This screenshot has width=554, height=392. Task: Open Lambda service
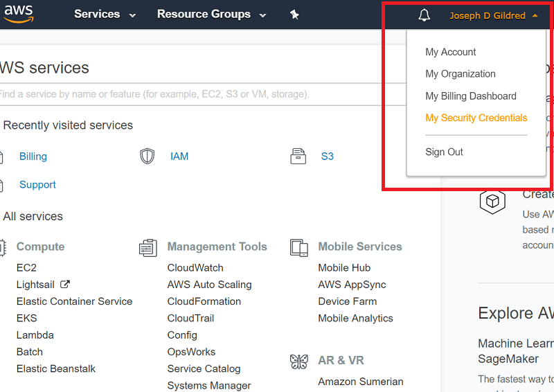[x=35, y=335]
